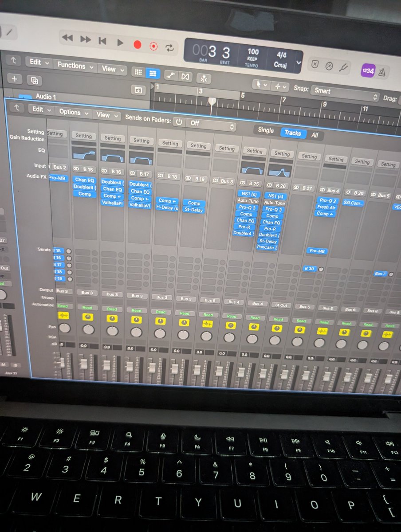
Task: Click the Catch Playhead icon
Action: (204, 78)
